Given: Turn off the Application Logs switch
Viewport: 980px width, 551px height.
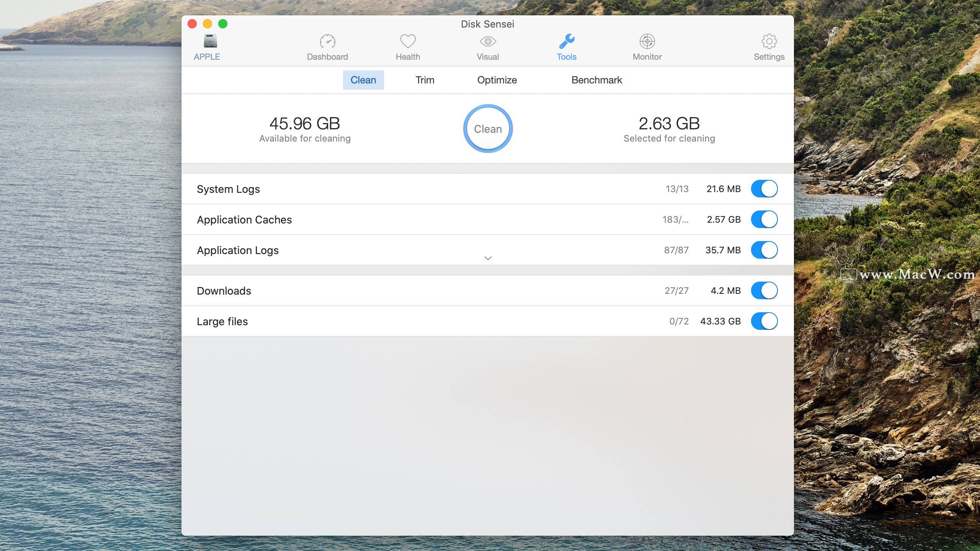Looking at the screenshot, I should coord(764,250).
